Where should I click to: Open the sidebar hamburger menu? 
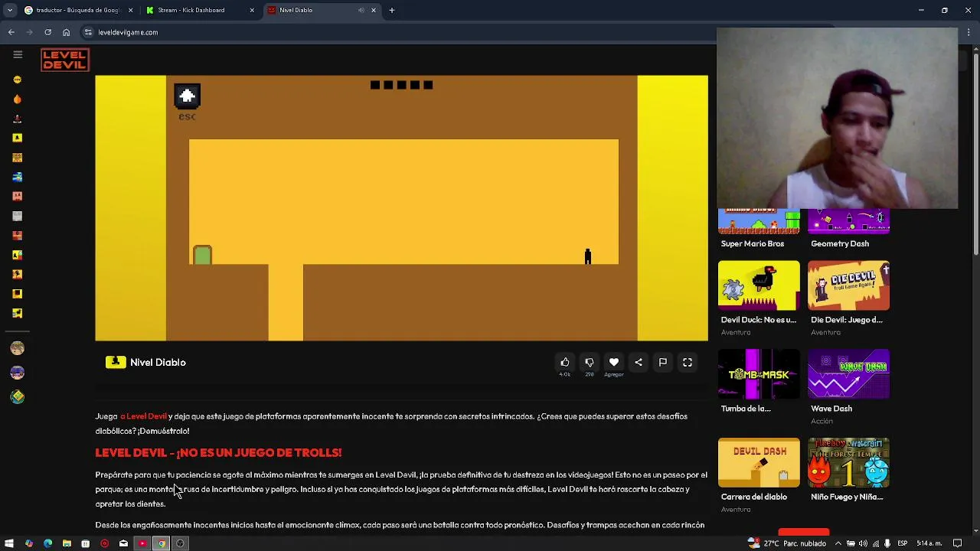[x=18, y=54]
